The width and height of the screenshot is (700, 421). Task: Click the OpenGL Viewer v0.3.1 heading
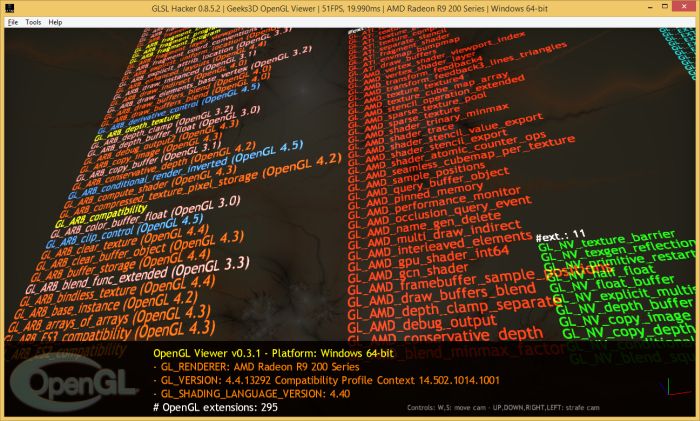[x=274, y=353]
